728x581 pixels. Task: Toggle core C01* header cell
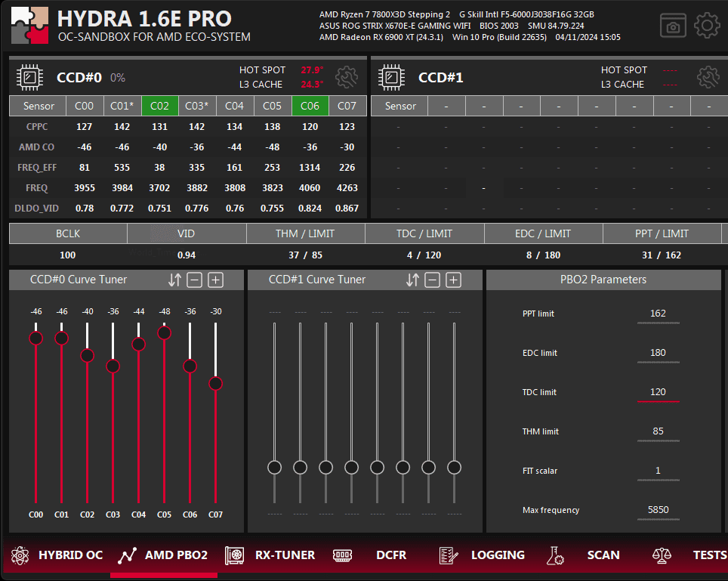coord(122,106)
